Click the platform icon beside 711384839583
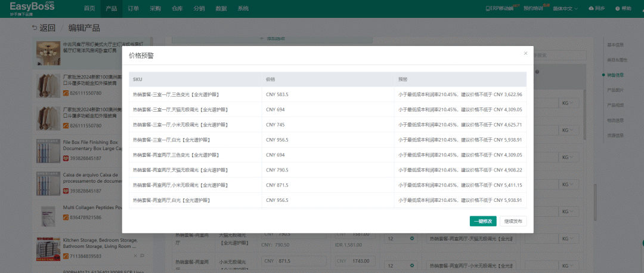 pos(66,256)
